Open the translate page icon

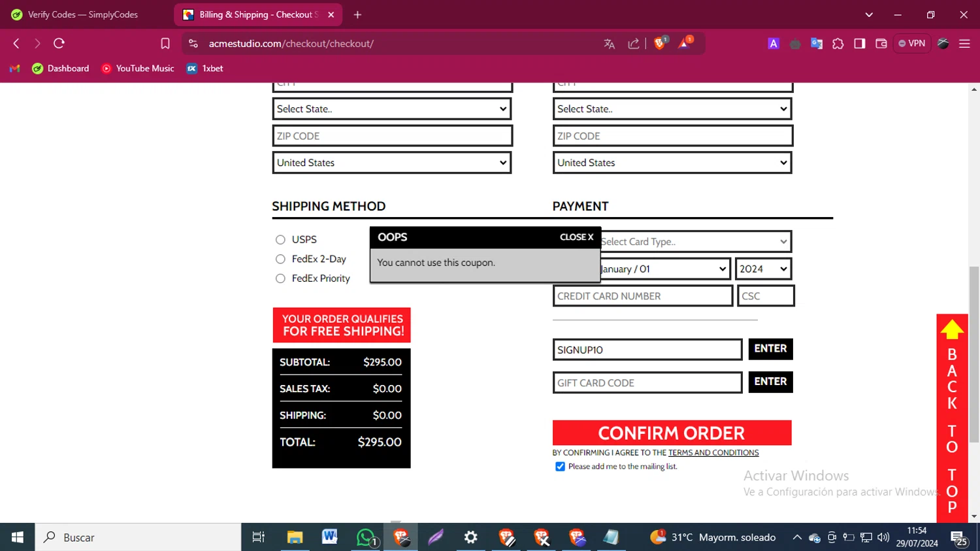coord(610,44)
